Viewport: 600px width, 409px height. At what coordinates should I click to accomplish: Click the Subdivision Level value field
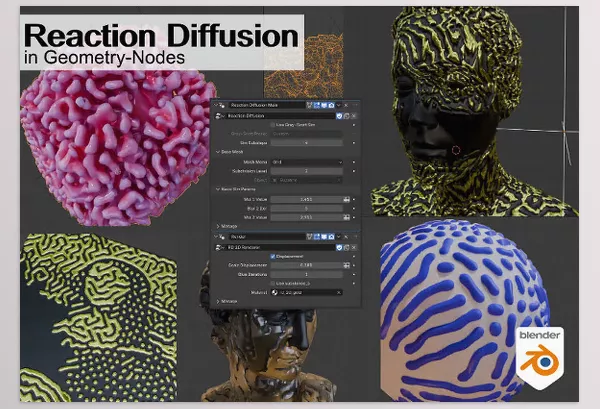tap(307, 171)
